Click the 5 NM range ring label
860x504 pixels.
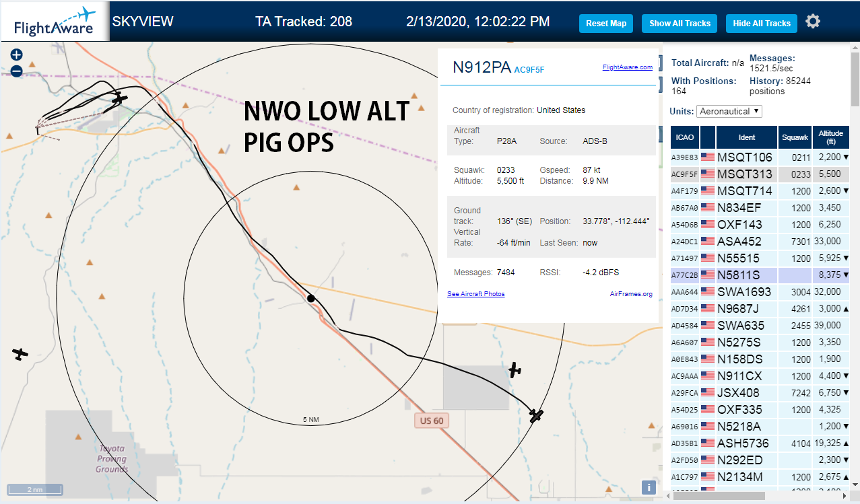(x=310, y=420)
